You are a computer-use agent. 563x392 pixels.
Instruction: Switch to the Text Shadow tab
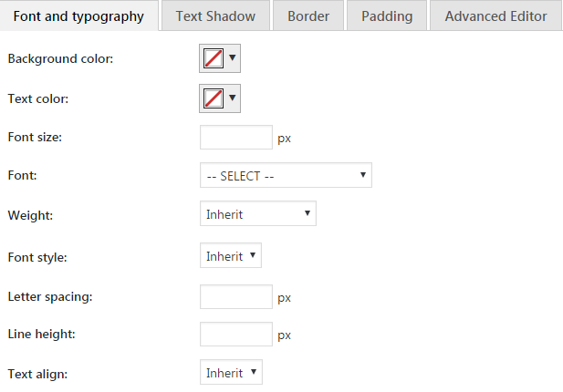(x=215, y=15)
